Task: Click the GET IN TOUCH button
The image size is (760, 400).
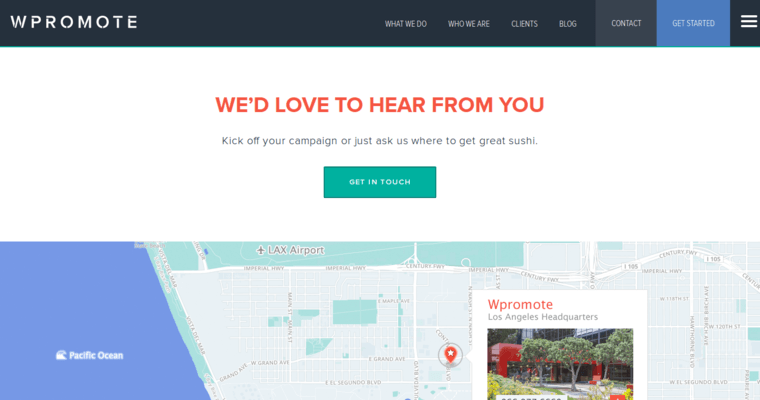Action: [380, 182]
